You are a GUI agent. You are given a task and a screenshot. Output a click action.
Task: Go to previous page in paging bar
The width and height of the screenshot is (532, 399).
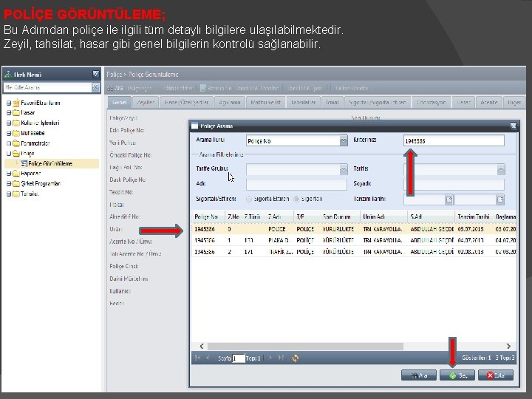(x=208, y=358)
